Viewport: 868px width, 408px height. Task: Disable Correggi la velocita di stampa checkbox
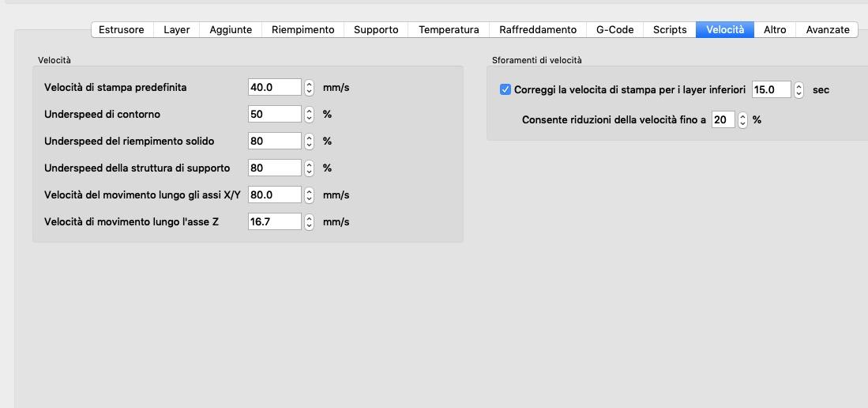point(505,90)
